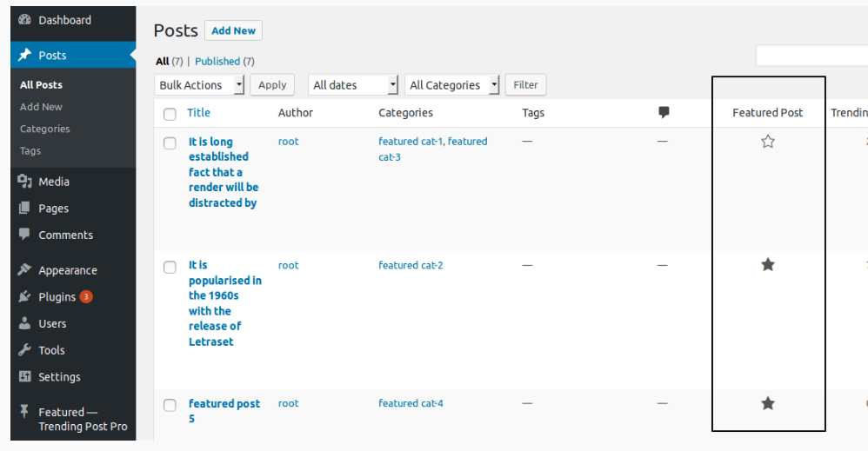868x451 pixels.
Task: Click the Users person icon
Action: click(x=24, y=323)
